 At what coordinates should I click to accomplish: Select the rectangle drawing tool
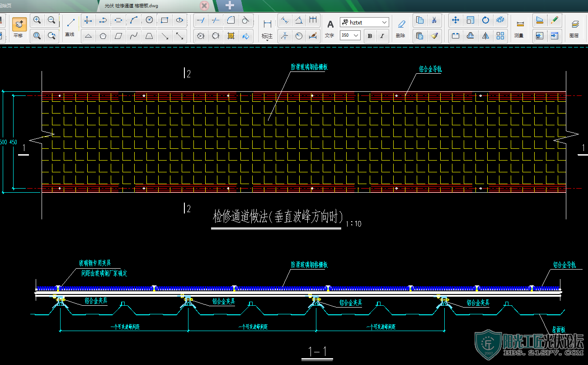(165, 20)
